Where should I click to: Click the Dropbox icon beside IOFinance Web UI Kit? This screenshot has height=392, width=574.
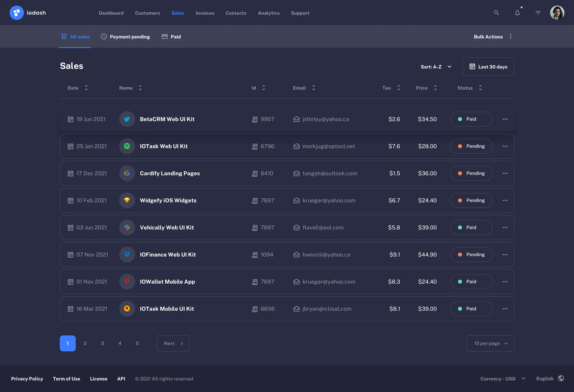(x=127, y=255)
